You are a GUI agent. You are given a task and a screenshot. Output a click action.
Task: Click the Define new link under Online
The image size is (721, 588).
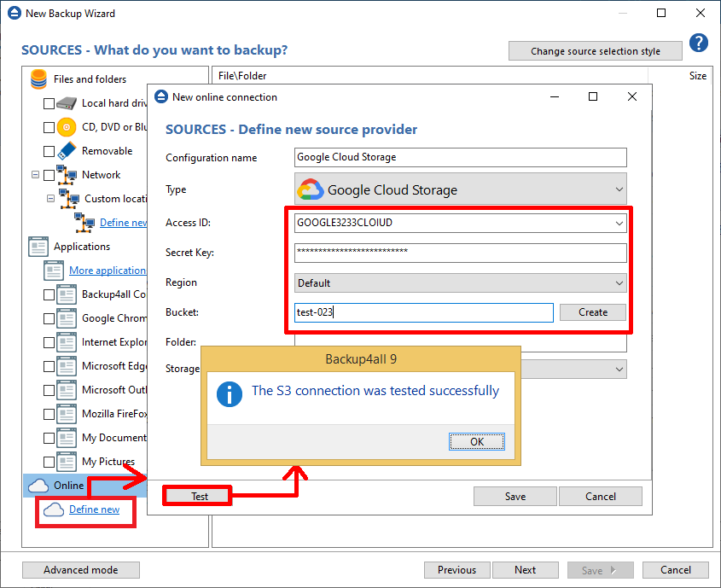tap(94, 509)
